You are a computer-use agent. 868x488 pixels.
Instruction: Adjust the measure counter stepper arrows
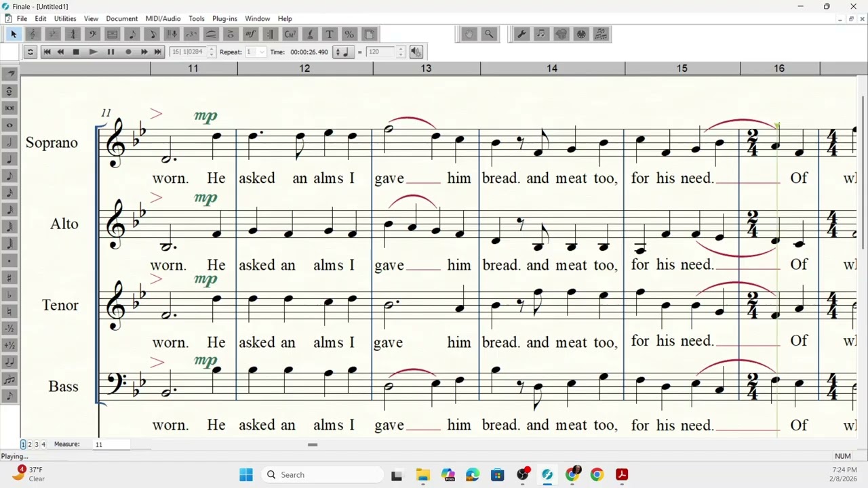tap(211, 52)
